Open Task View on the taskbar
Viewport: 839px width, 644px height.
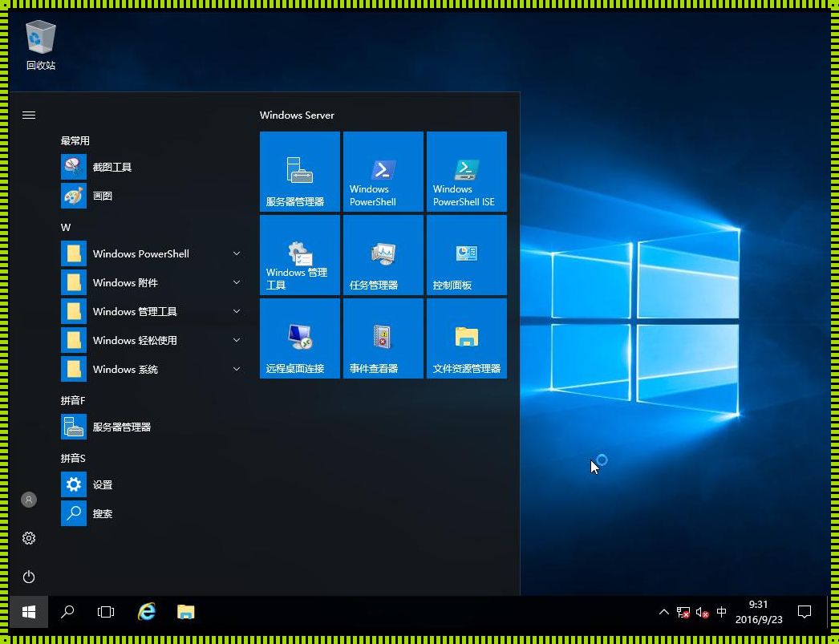pos(106,612)
